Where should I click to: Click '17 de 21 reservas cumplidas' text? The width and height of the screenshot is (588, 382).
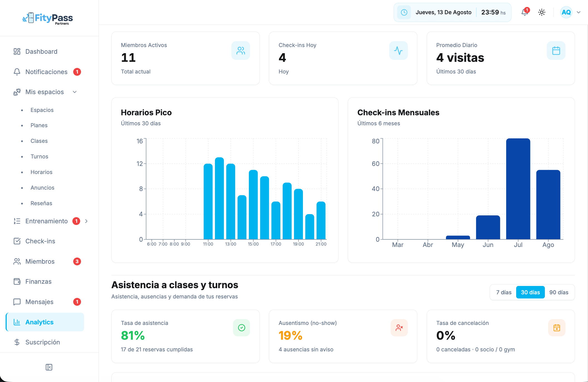157,349
